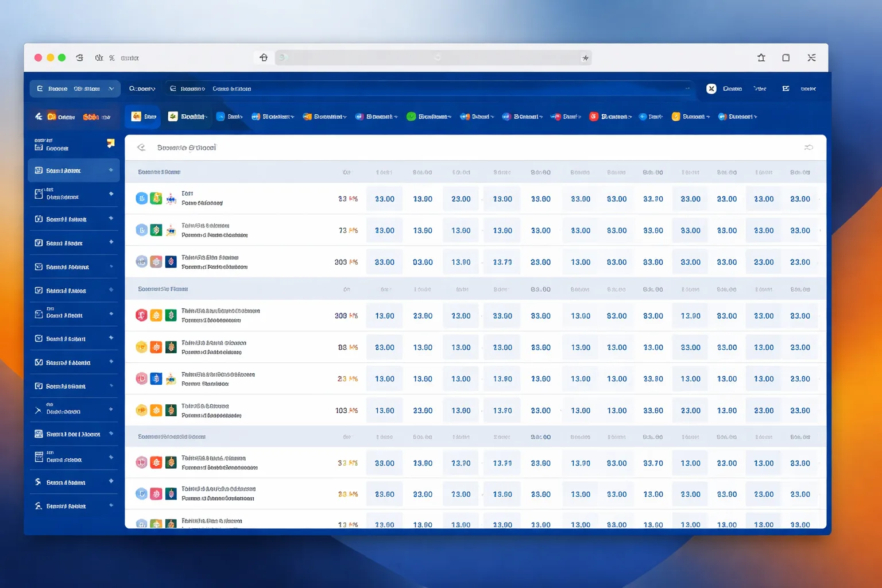Select the highlighted tab with the yellow square icon
The image size is (882, 588).
(144, 117)
